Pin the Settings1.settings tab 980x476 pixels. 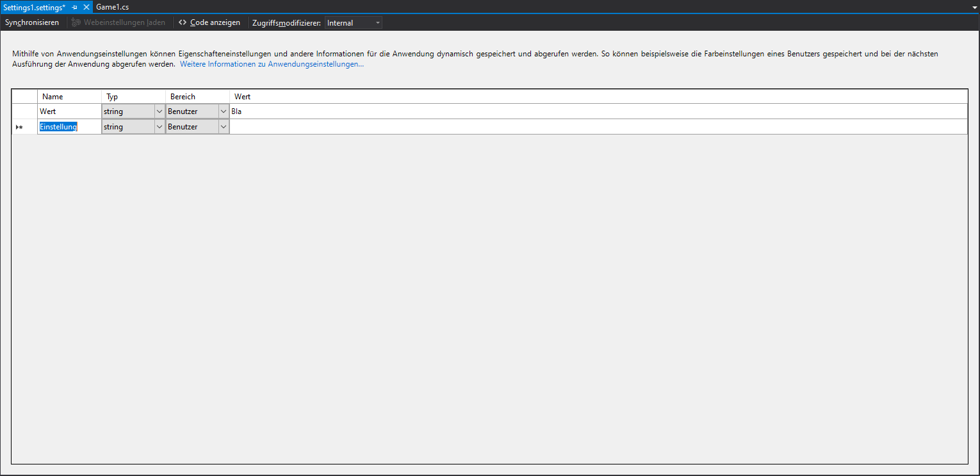[75, 6]
